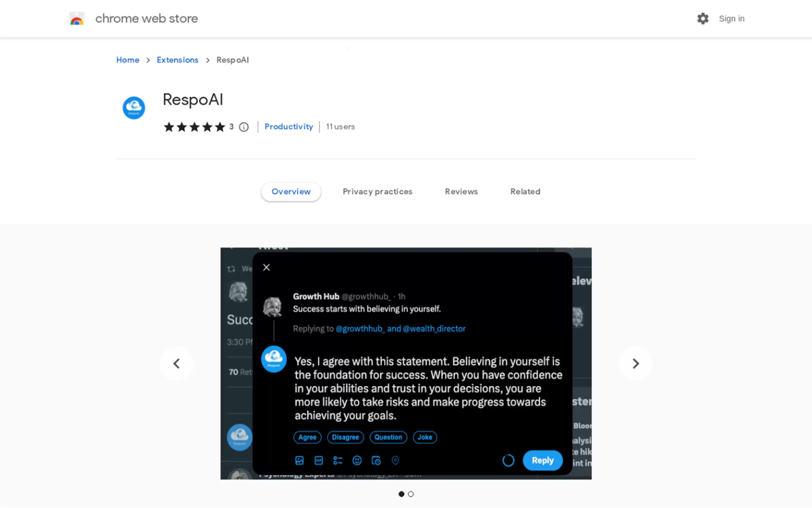Click the '11 users' count text
Viewport: 812px width, 508px height.
340,127
